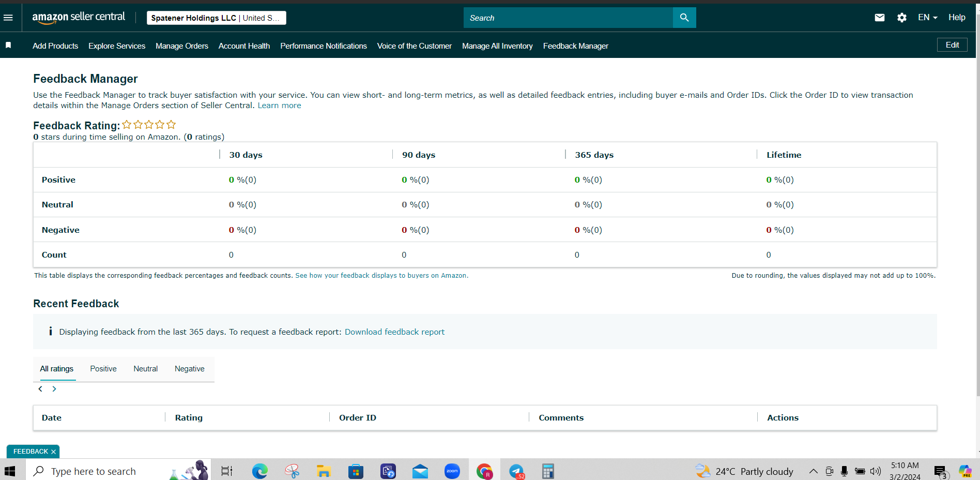Open Add Products menu item
The width and height of the screenshot is (980, 480).
click(55, 46)
